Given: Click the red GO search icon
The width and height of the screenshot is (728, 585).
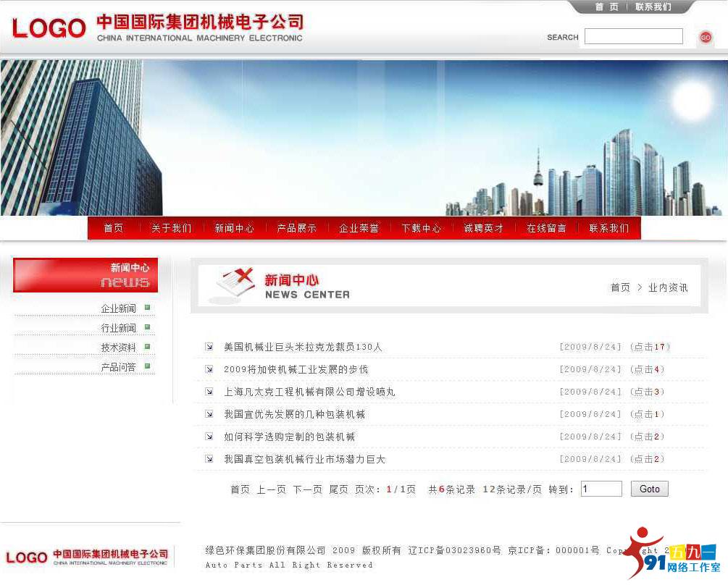Looking at the screenshot, I should [x=705, y=37].
